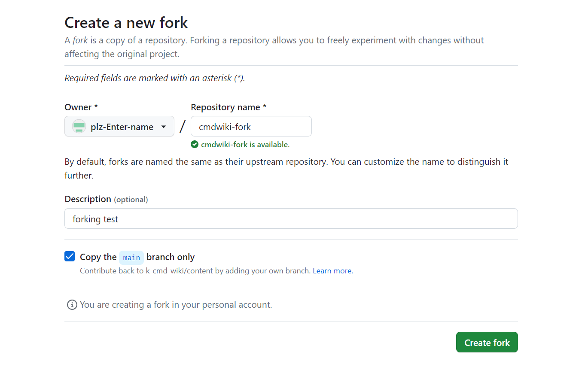Focus the Repository name input field
Viewport: 588px width, 391px height.
coord(251,126)
